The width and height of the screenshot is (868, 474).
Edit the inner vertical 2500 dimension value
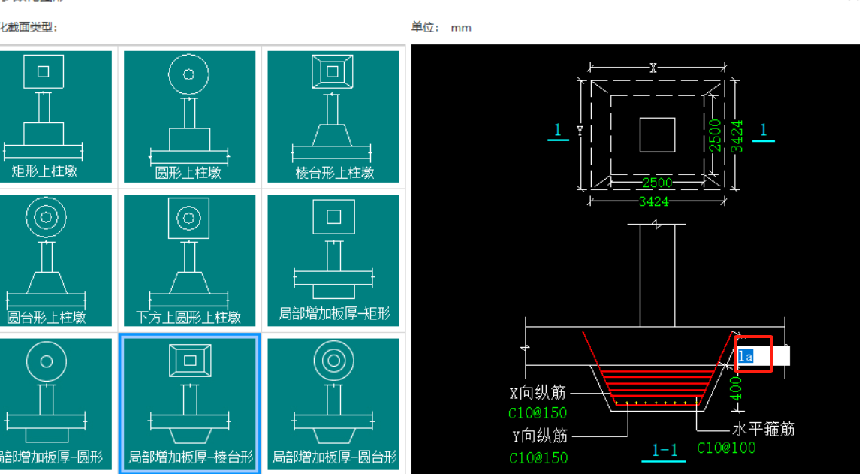tap(715, 136)
